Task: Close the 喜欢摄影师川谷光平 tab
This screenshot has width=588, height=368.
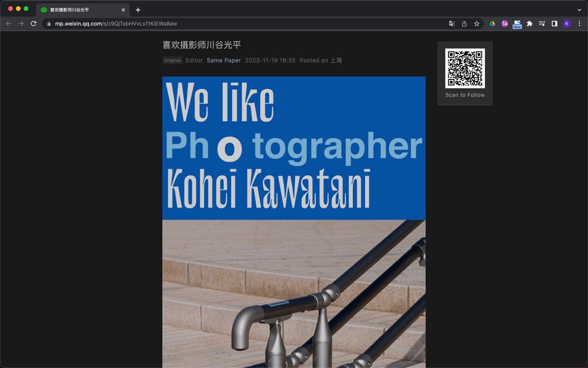Action: coord(123,10)
